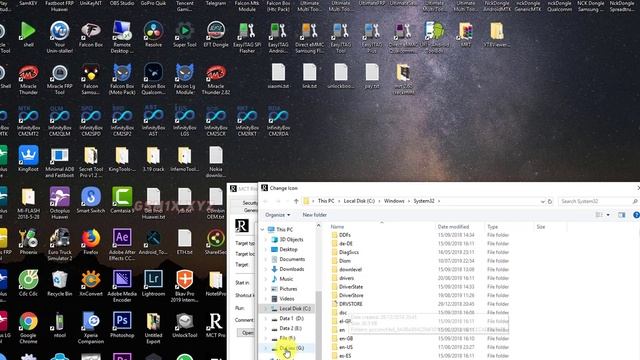This screenshot has height=360, width=640.
Task: Click the Local Disk (C:) breadcrumb segment
Action: (x=359, y=201)
